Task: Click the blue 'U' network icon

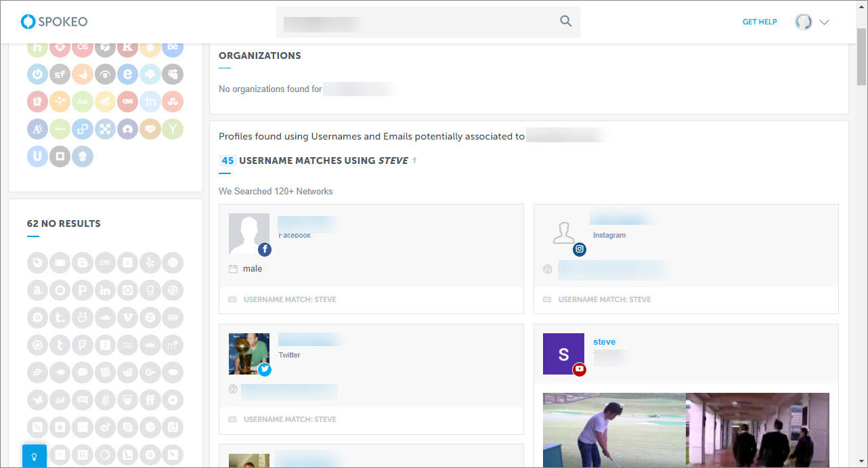Action: (x=37, y=156)
